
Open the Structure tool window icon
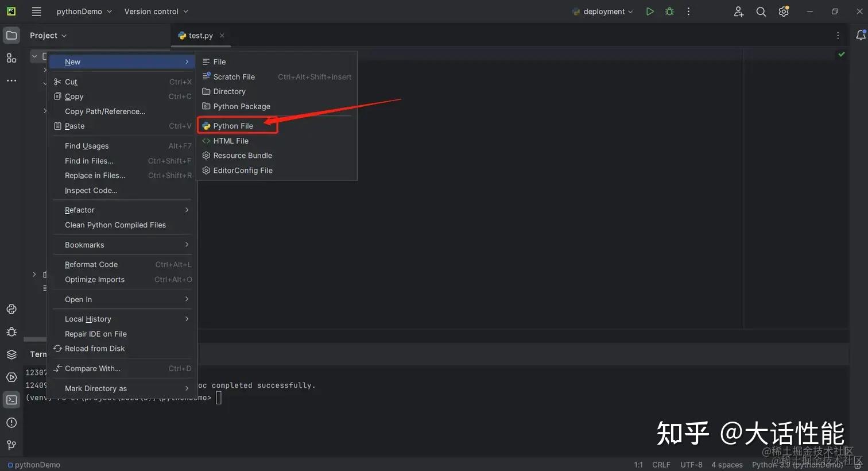coord(11,58)
